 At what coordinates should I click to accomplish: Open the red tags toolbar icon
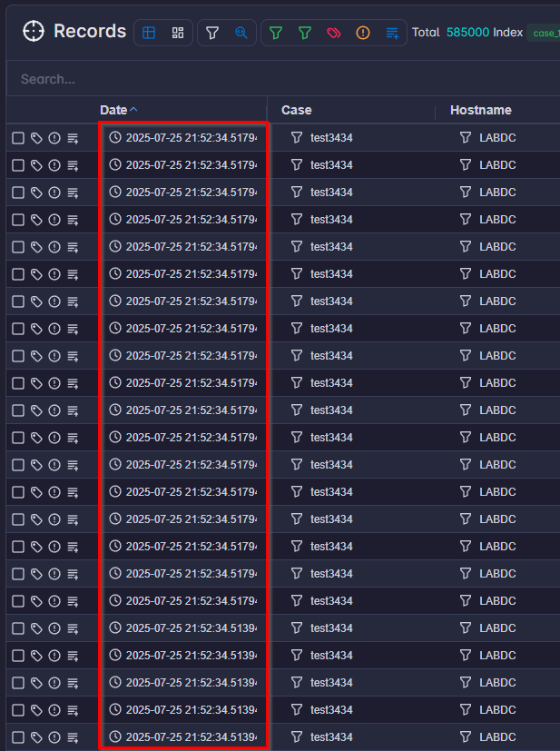click(x=334, y=33)
